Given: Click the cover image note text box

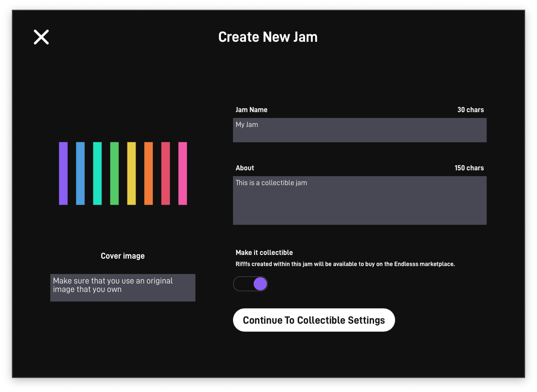Looking at the screenshot, I should (x=123, y=288).
